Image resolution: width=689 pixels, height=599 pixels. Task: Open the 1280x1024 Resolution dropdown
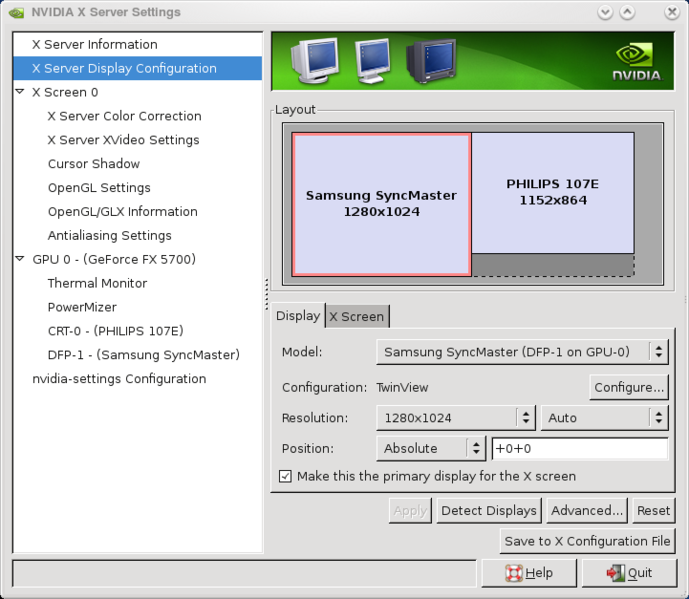point(456,418)
